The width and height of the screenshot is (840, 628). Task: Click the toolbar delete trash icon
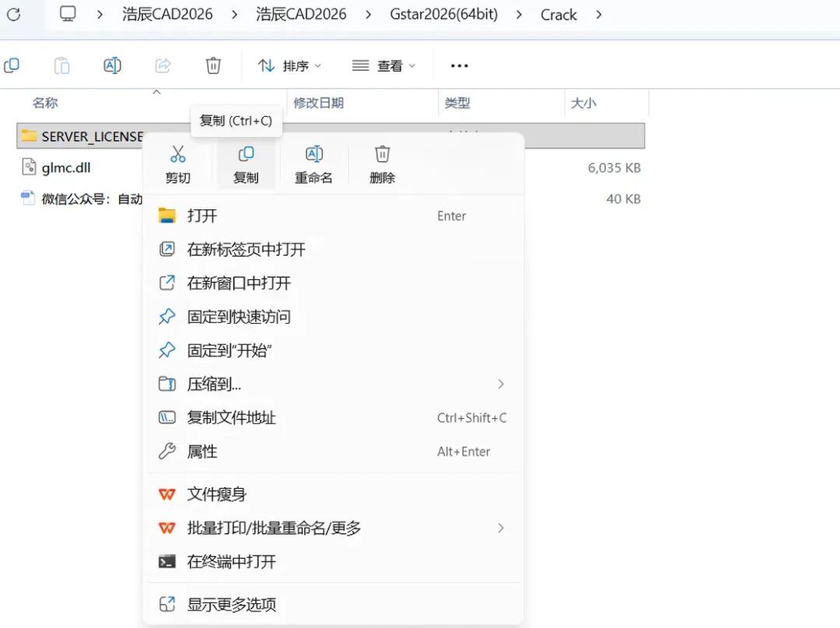tap(213, 65)
